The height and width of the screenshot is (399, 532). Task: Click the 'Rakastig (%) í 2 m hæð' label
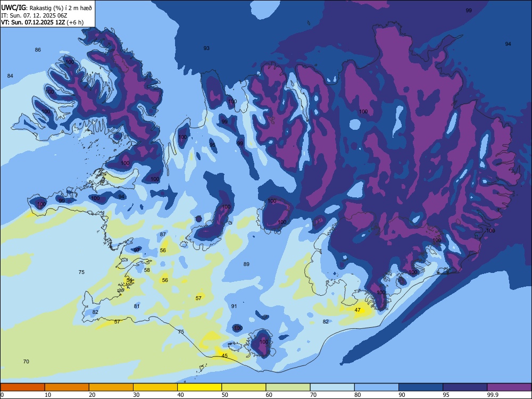coord(61,8)
